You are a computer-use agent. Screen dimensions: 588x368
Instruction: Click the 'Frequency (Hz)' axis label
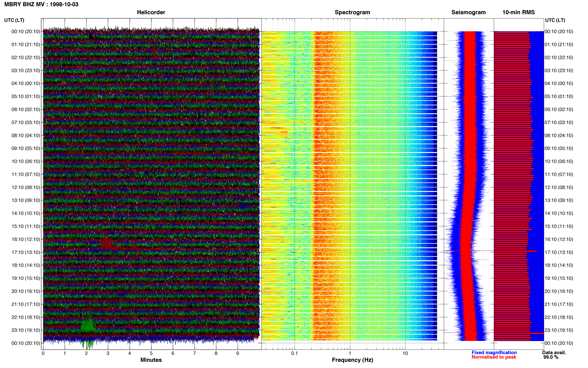click(352, 360)
